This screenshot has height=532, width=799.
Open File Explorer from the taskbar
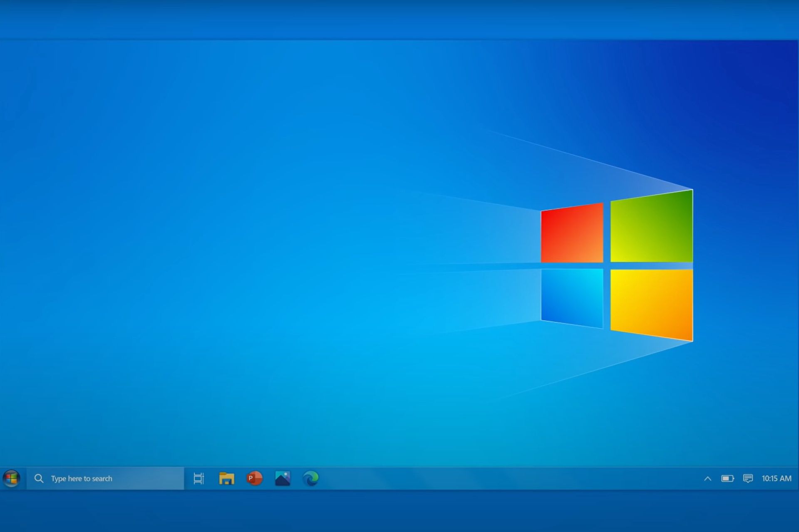pyautogui.click(x=226, y=478)
